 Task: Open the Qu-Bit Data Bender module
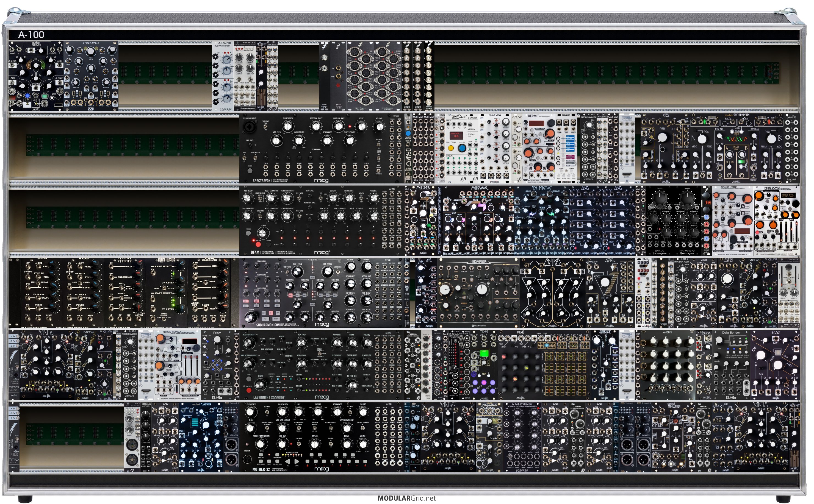(x=731, y=365)
